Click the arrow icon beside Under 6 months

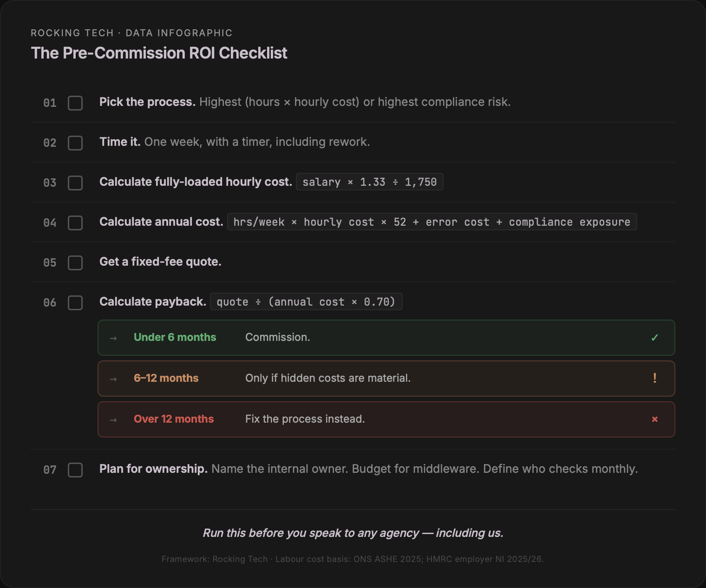click(113, 338)
